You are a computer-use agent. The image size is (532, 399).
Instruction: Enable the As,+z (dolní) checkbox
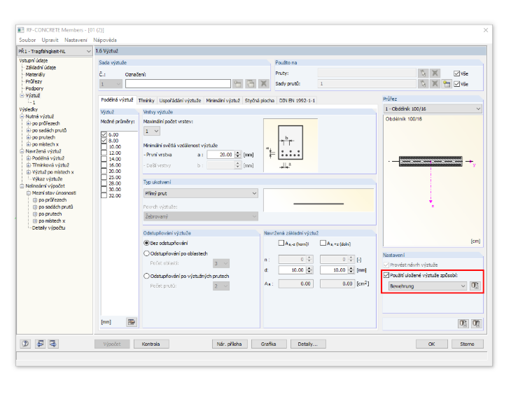tap(323, 243)
